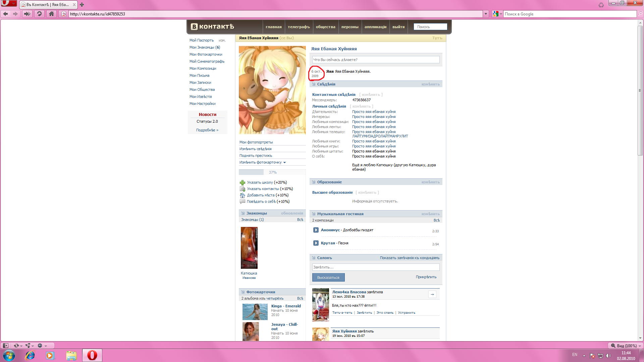
Task: Click the Повѣдать о себѣ speech icon
Action: [x=243, y=202]
